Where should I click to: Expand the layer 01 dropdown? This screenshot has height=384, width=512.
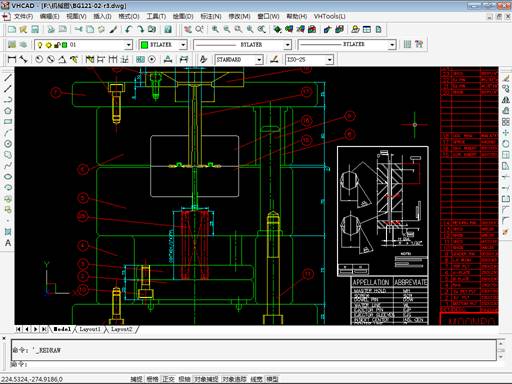(128, 45)
